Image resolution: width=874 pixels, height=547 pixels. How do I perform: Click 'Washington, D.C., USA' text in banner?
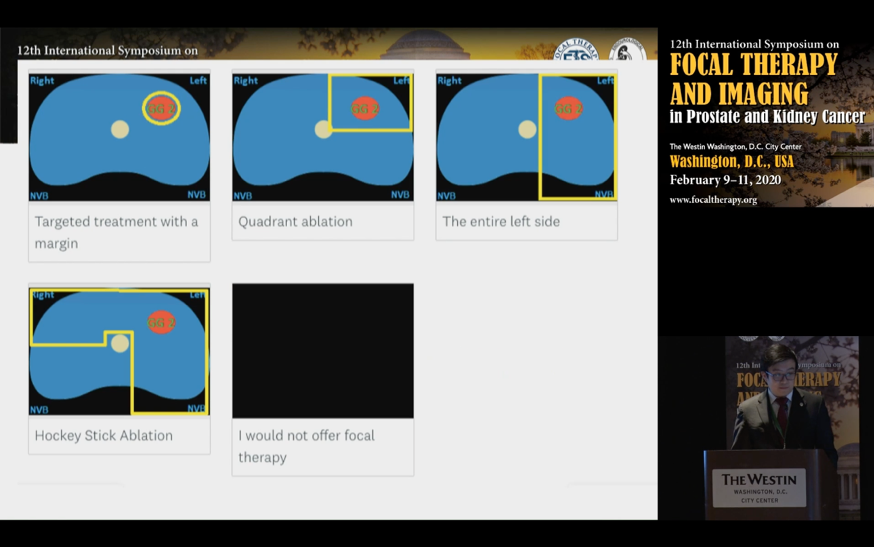click(x=731, y=162)
